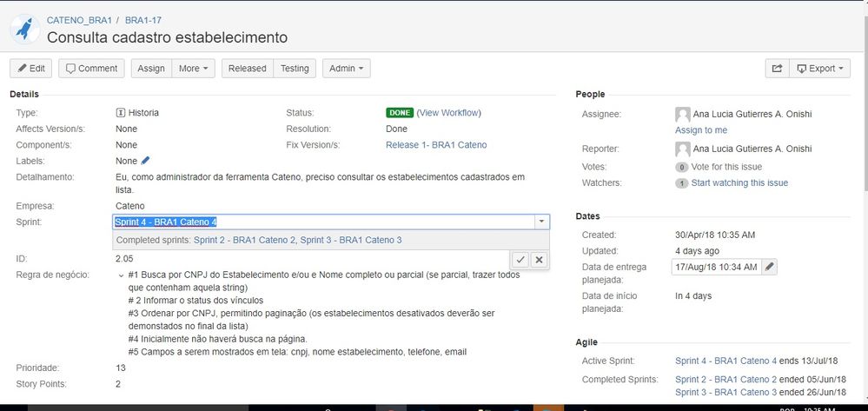
Task: Click the Empresa value Cateno
Action: tap(130, 206)
